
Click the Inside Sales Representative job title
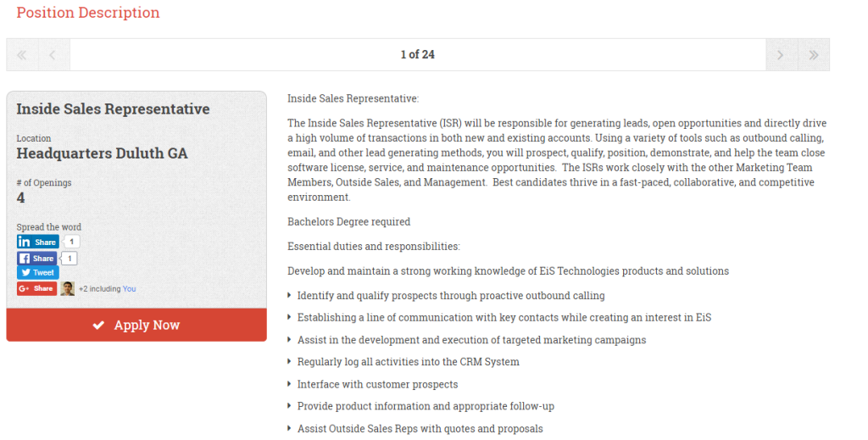[113, 109]
